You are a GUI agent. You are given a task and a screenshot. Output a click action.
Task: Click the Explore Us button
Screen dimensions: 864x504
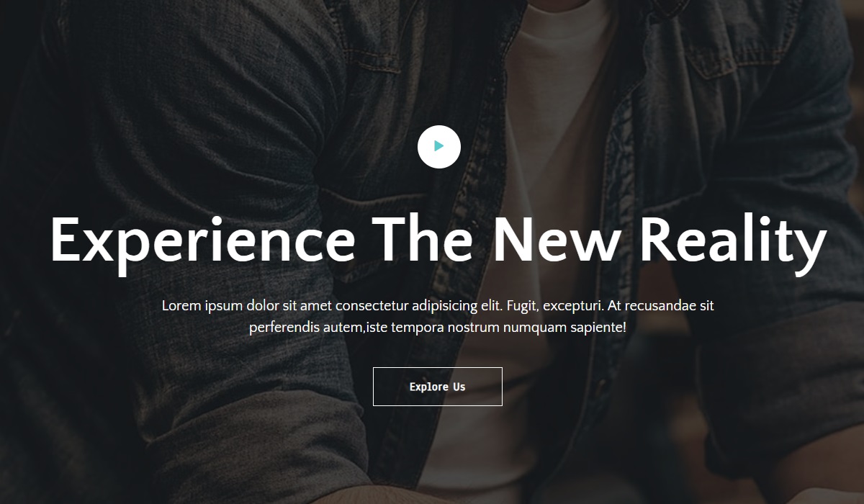tap(438, 387)
